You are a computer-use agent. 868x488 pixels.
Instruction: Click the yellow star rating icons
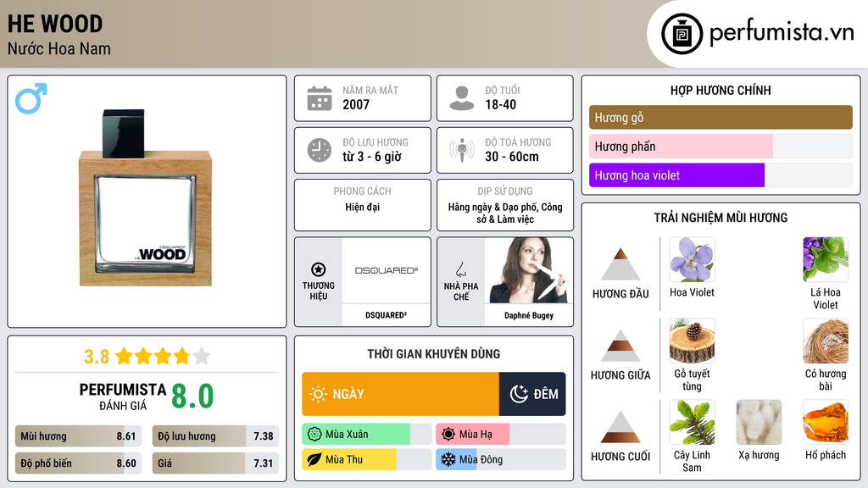[163, 357]
